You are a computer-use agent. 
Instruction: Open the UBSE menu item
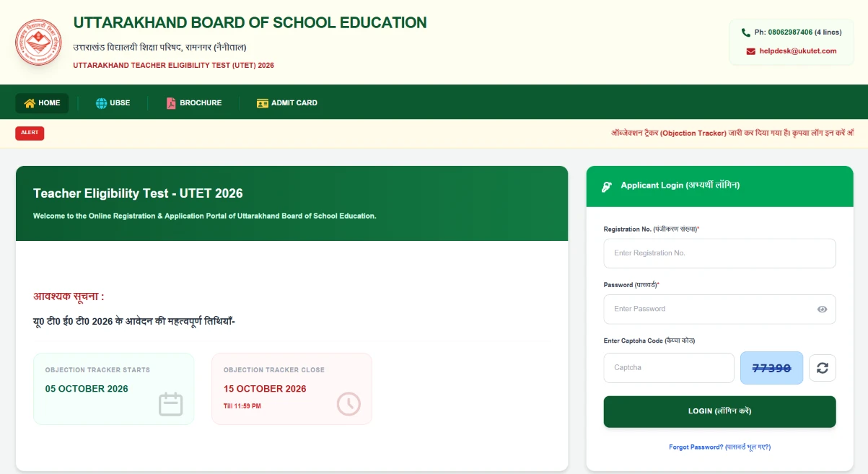(113, 103)
